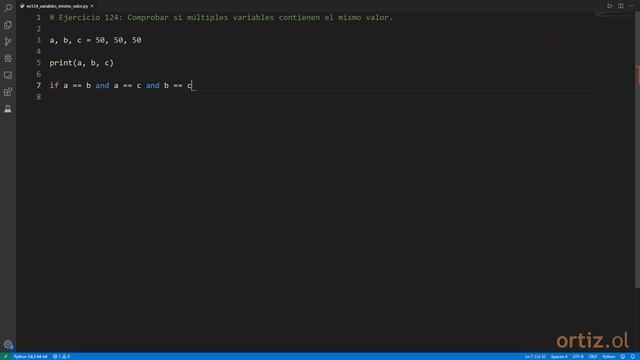640x360 pixels.
Task: Open the Run and Debug view
Action: (8, 58)
